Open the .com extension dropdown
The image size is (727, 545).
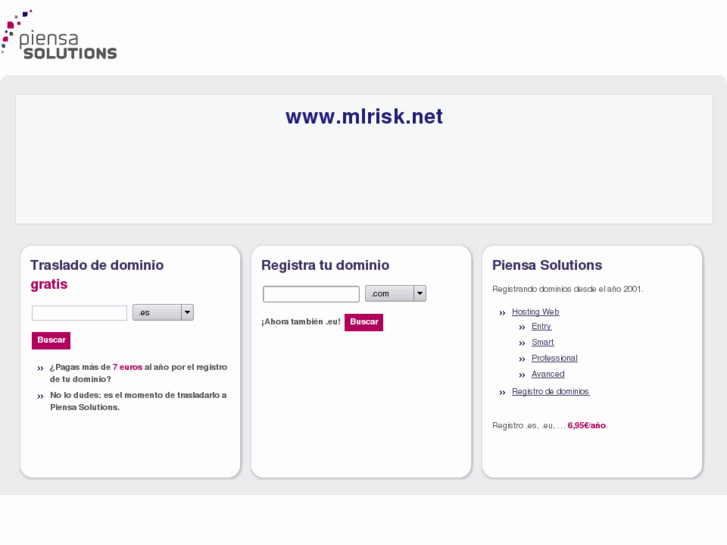click(395, 294)
